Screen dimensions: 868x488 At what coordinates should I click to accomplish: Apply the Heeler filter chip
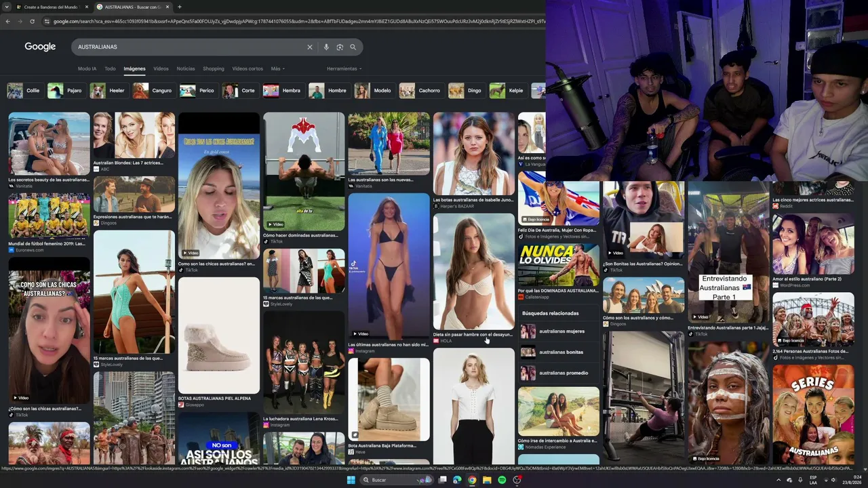(108, 90)
